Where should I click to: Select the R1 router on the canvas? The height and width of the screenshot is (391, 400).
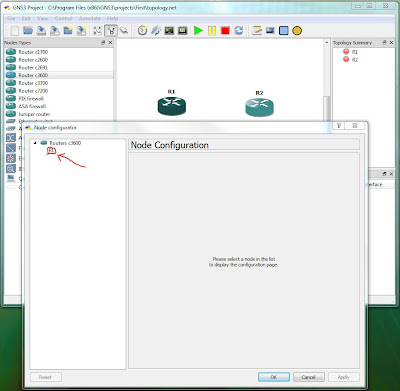click(172, 106)
